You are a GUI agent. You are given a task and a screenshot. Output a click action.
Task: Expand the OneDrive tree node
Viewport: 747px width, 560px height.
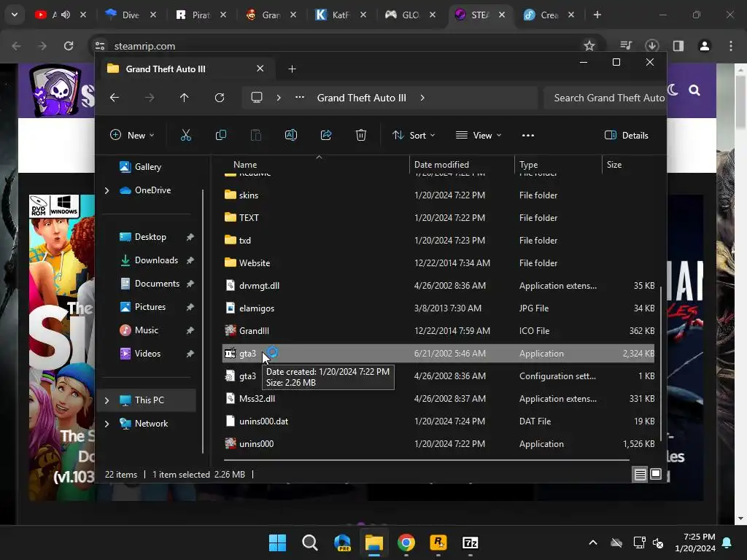click(107, 190)
